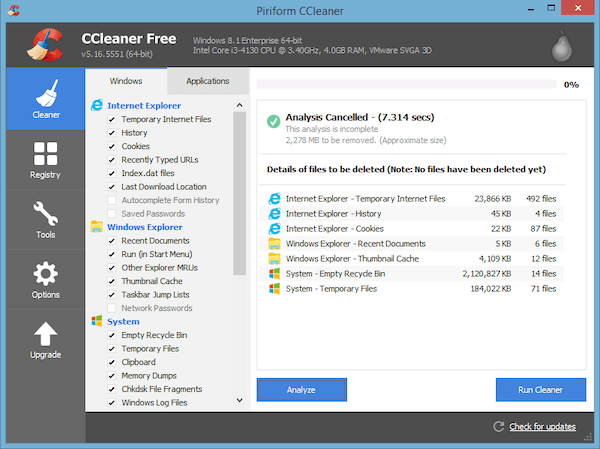Click the title bar CCleaner app icon
Screen dimensions: 600x449
[x=14, y=10]
